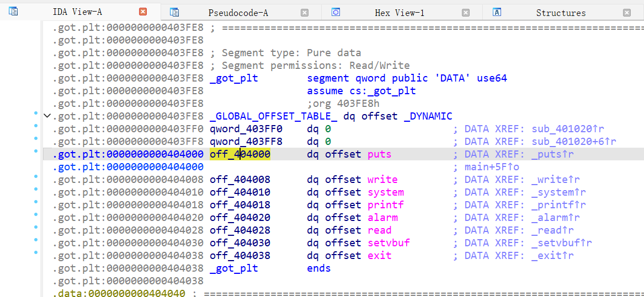Click the Pseudocode-A tab icon

click(174, 12)
